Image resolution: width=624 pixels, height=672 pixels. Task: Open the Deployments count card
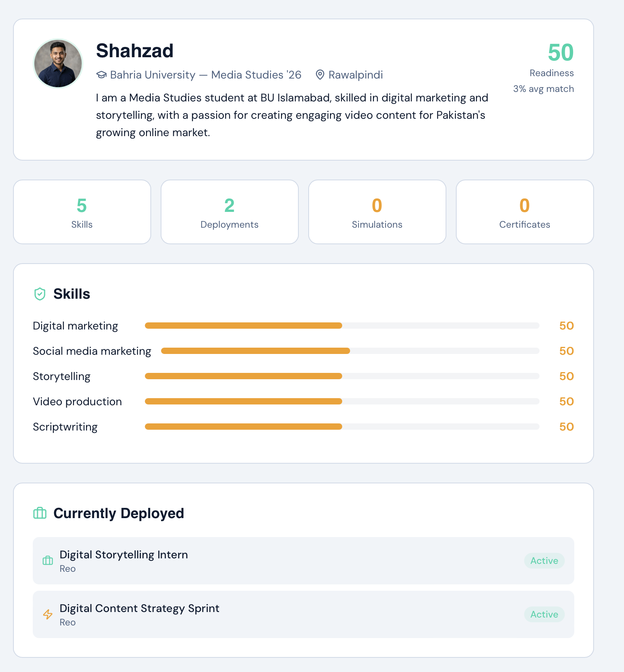(230, 212)
